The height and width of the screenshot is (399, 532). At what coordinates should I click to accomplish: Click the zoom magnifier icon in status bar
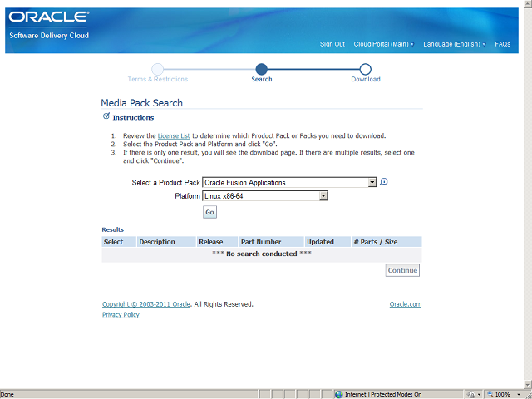[x=490, y=394]
